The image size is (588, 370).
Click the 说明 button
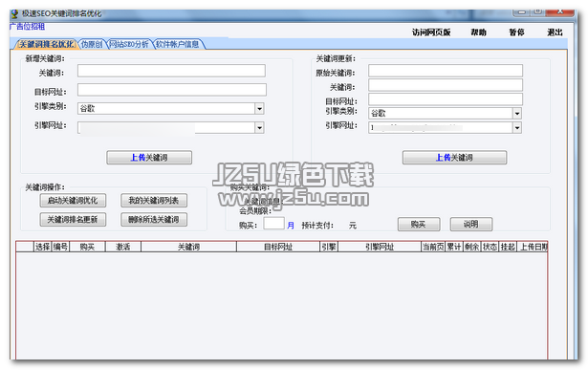click(x=471, y=224)
